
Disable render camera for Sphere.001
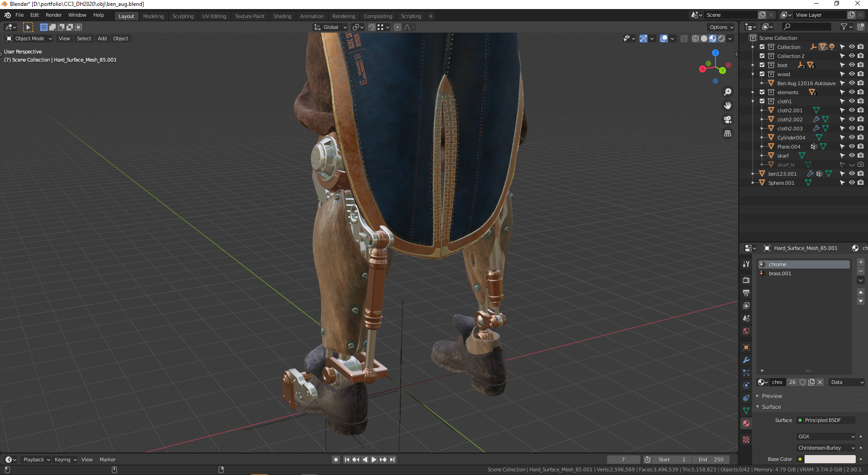coord(860,182)
